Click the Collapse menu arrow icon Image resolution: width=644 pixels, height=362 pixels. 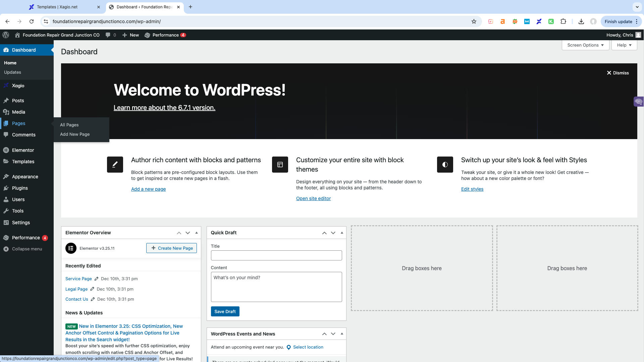point(6,249)
